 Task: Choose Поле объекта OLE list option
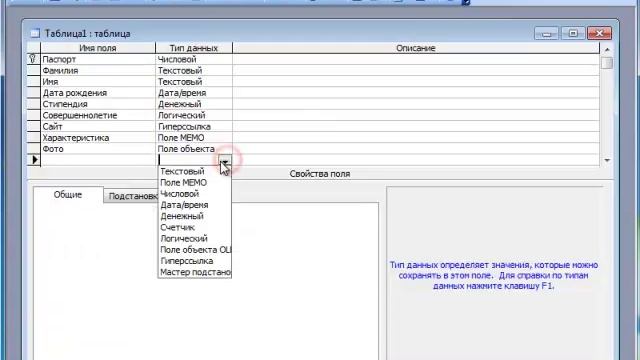coord(195,249)
